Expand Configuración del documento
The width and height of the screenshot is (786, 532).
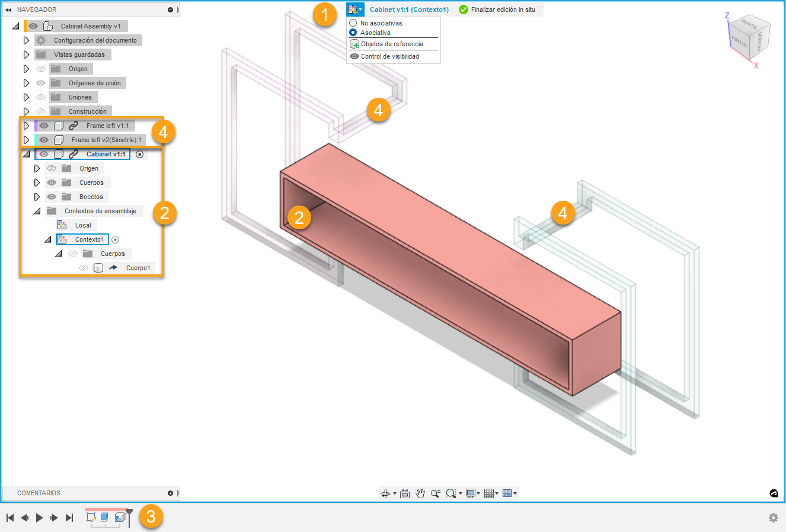point(26,40)
